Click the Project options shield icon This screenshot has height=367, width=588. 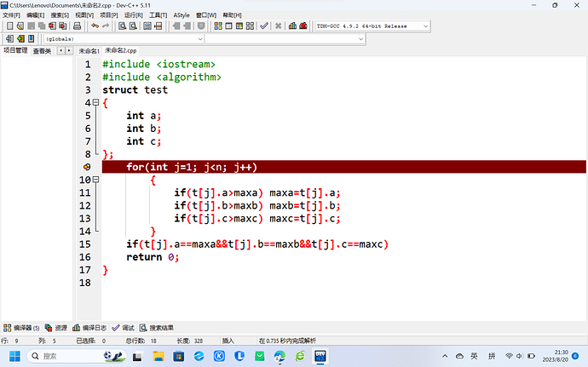point(201,26)
